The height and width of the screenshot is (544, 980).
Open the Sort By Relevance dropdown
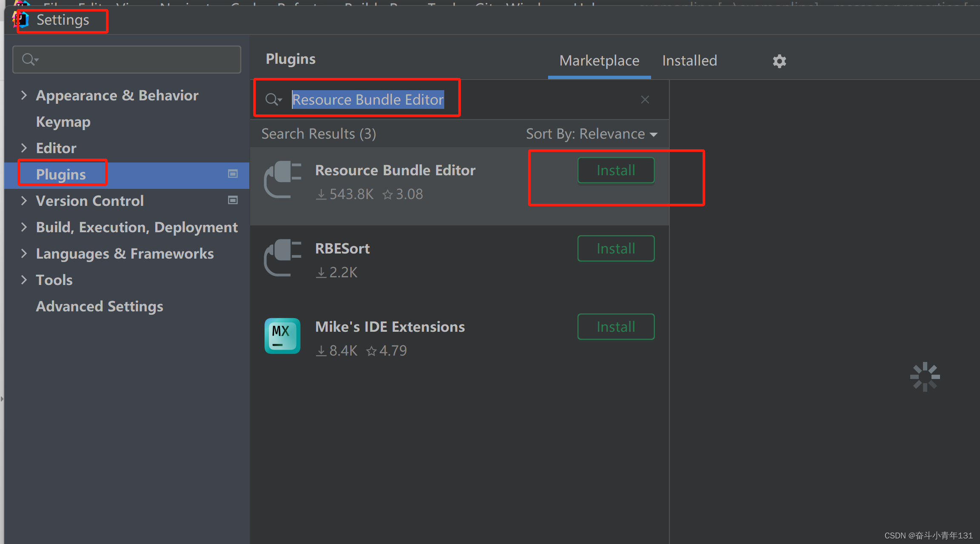coord(591,134)
